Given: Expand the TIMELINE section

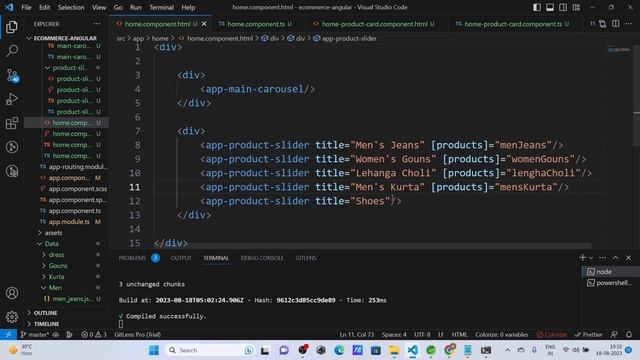Looking at the screenshot, I should (x=46, y=324).
